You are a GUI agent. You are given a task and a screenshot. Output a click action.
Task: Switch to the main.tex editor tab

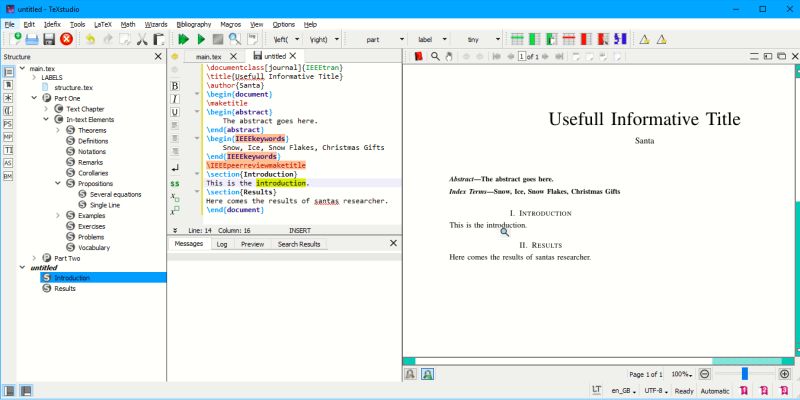(209, 56)
